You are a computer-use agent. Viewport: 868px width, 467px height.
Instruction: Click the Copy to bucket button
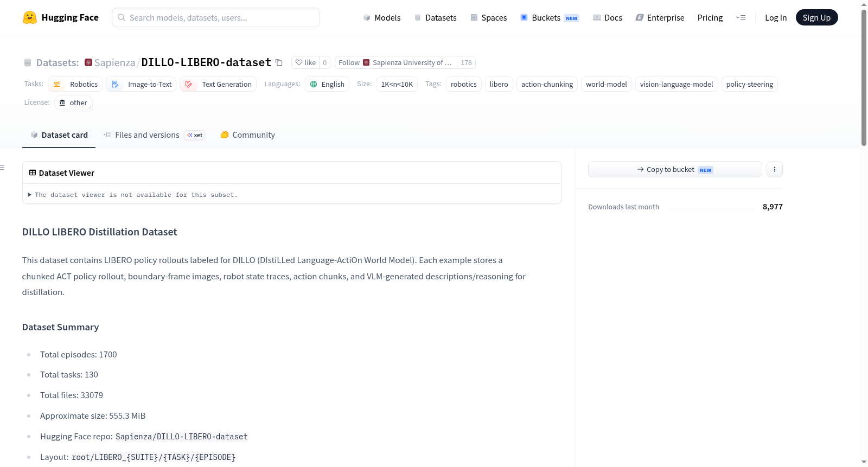coord(675,169)
